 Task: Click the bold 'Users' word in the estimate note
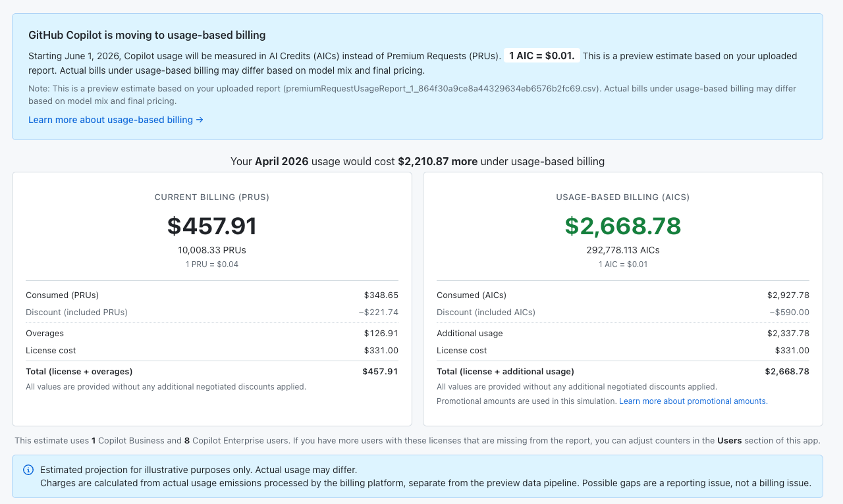point(730,441)
